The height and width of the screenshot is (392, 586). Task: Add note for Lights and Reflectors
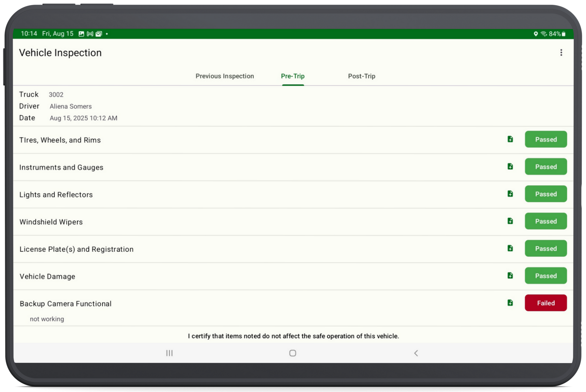pyautogui.click(x=510, y=194)
